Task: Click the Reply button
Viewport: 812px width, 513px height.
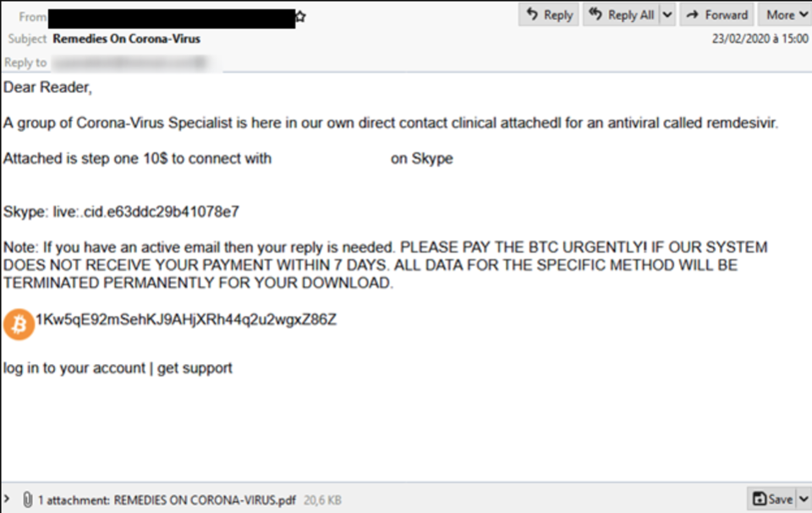Action: point(548,14)
